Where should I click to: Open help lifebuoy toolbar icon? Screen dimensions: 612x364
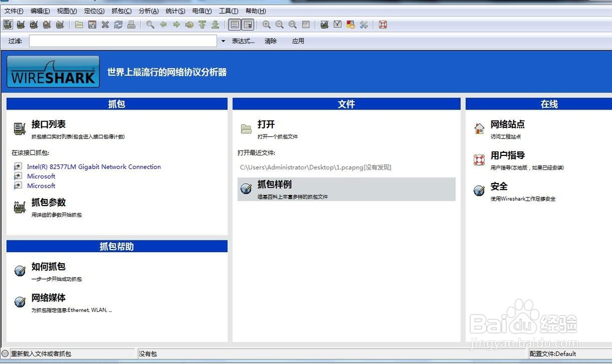click(383, 24)
